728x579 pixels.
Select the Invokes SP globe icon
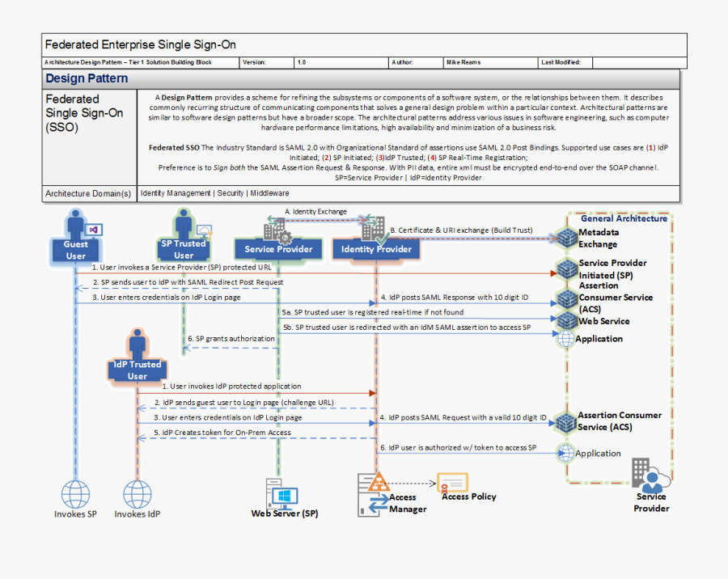click(75, 493)
